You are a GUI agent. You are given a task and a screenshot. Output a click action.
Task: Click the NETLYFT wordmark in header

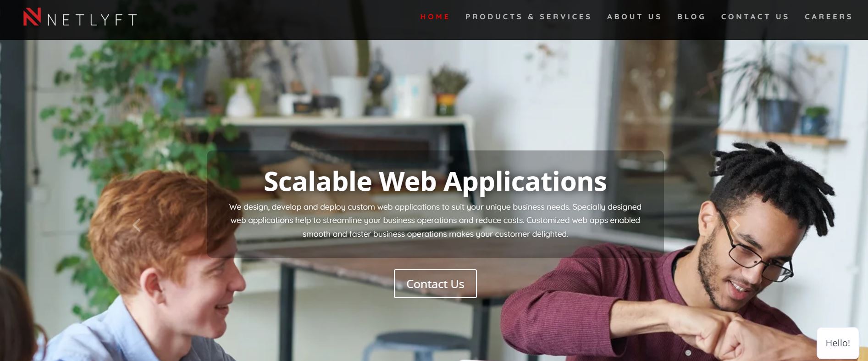pyautogui.click(x=92, y=20)
